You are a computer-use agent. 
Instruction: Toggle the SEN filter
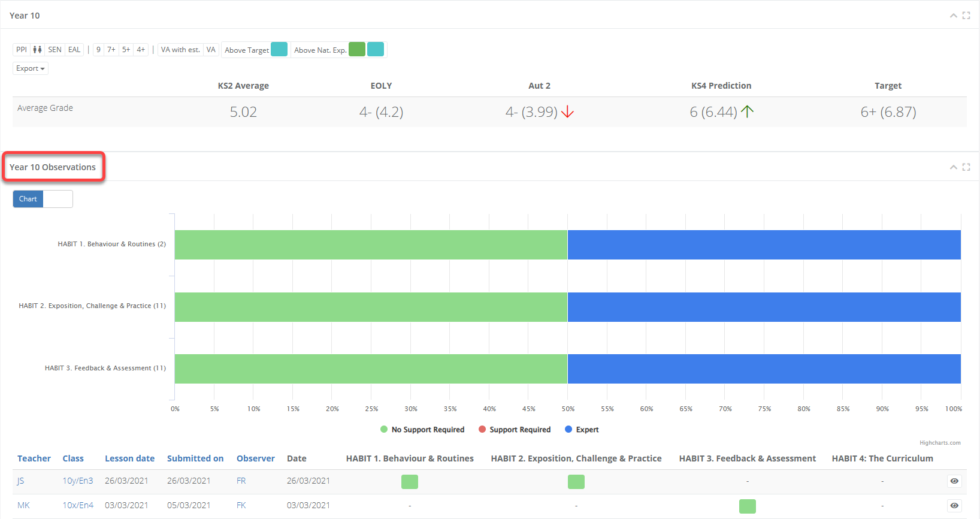click(55, 50)
